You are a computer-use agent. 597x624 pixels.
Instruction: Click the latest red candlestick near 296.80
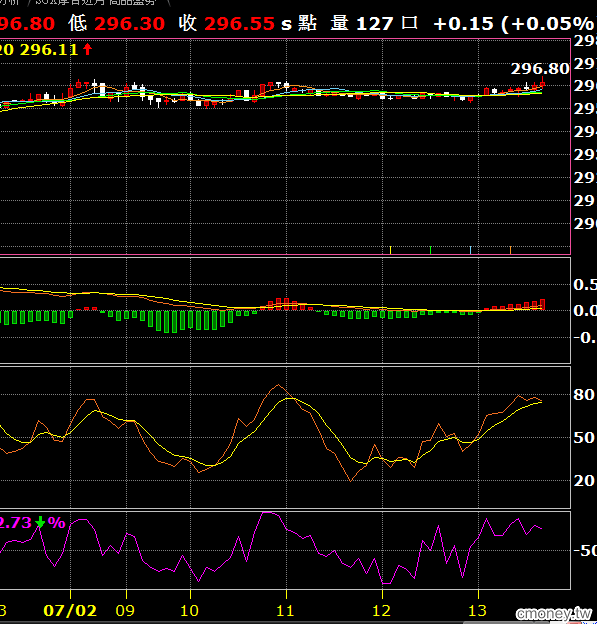pos(542,83)
